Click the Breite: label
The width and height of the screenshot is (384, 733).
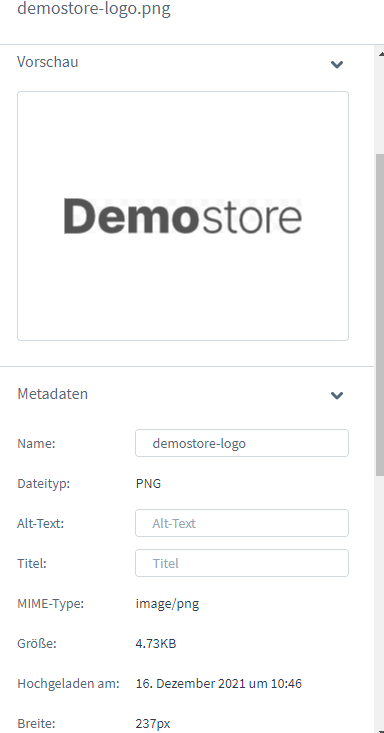(x=36, y=724)
